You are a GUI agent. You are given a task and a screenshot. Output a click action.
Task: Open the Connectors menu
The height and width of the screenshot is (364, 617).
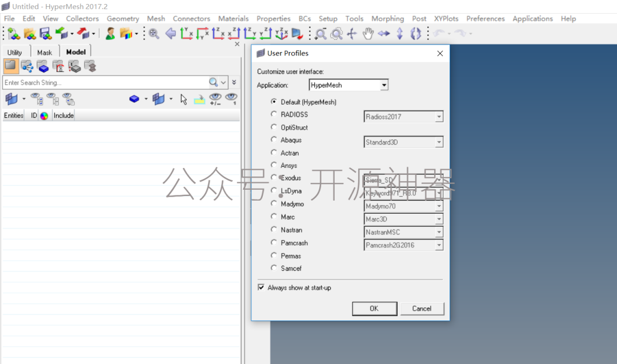point(191,18)
